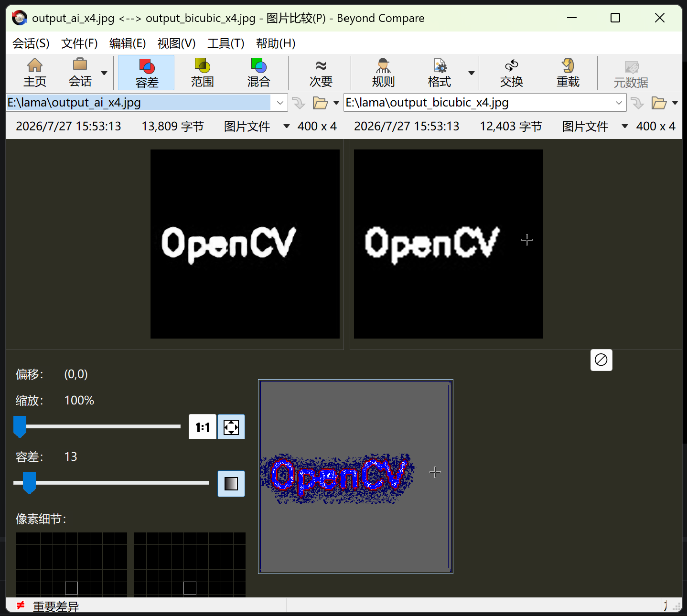Click the red not-equal status bar icon
Viewport: 687px width, 616px height.
[20, 605]
